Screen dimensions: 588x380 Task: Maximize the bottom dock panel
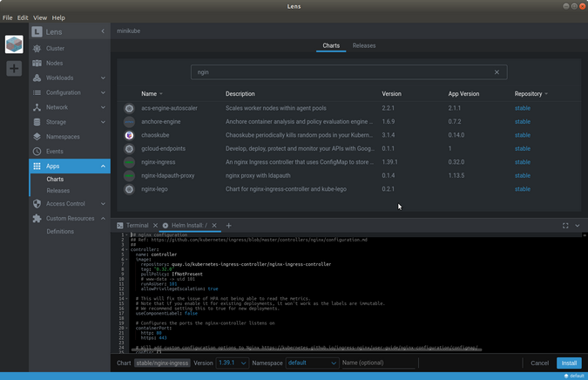coord(564,226)
